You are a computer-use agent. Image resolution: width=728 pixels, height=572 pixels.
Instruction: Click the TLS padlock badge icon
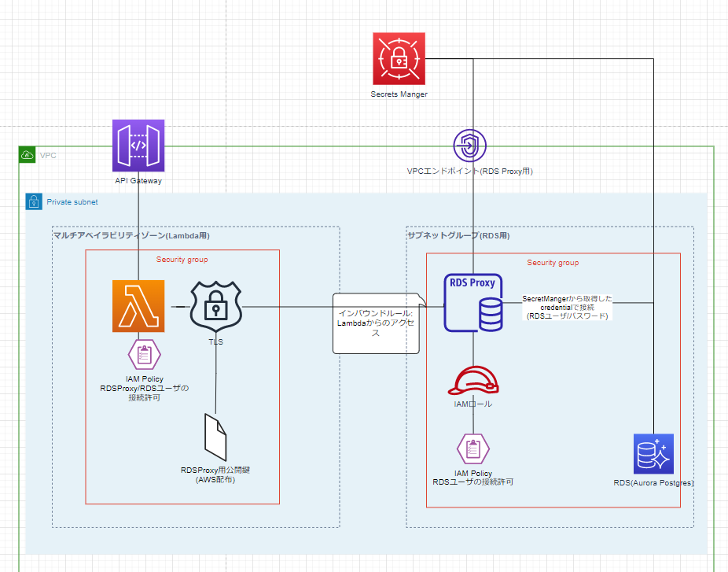pos(216,307)
